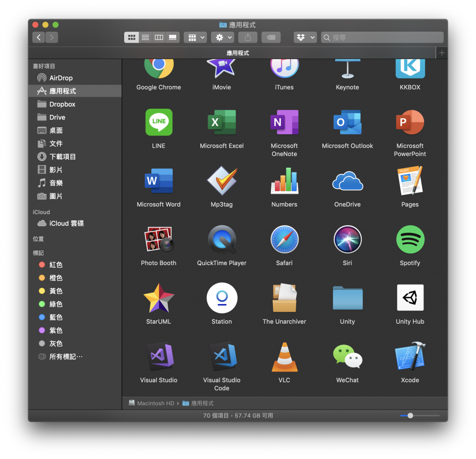
Task: Select the Spotify icon
Action: (x=410, y=239)
